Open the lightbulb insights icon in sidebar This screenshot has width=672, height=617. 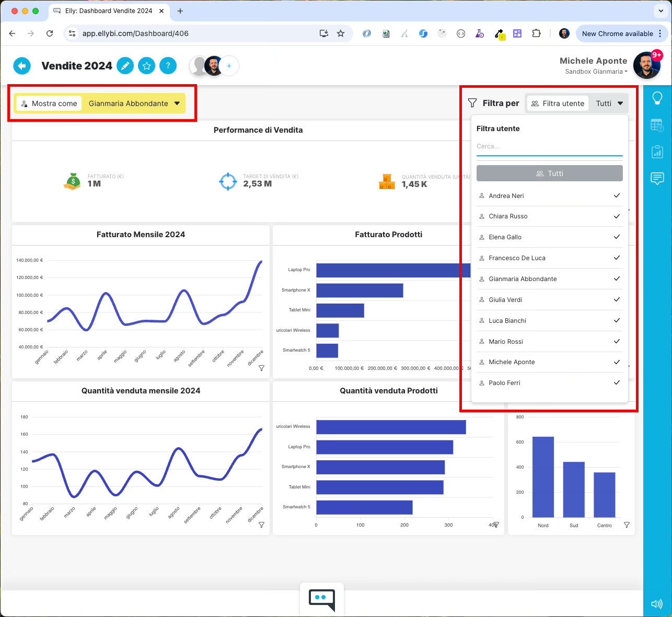(x=657, y=98)
